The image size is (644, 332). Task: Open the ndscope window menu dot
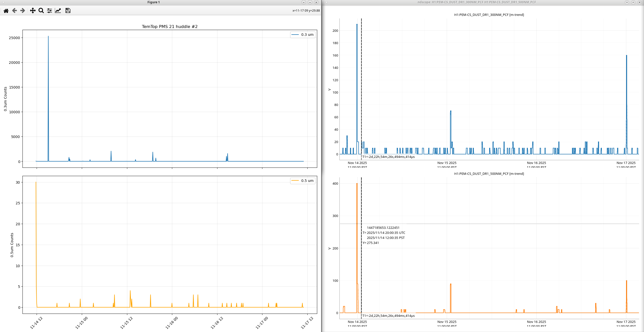point(327,2)
